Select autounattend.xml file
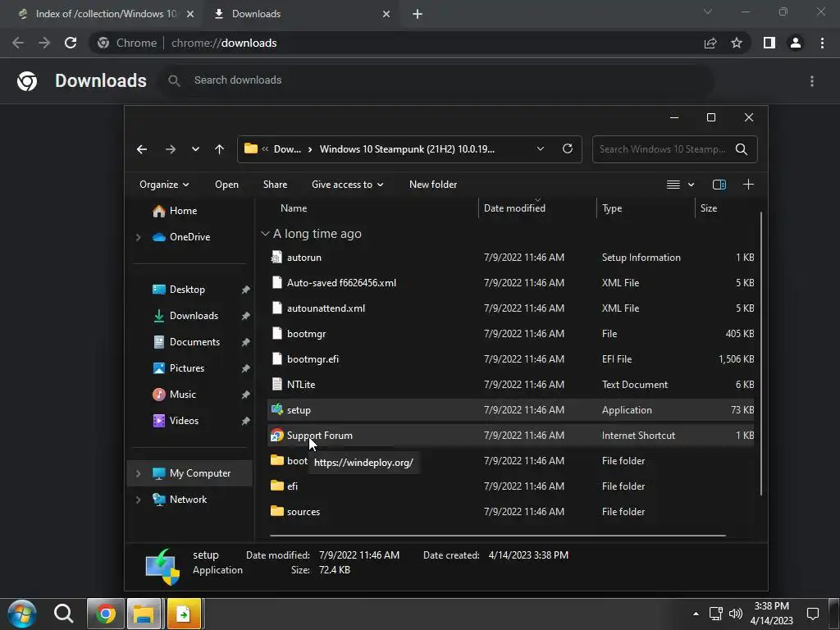Viewport: 840px width, 630px height. point(510,308)
